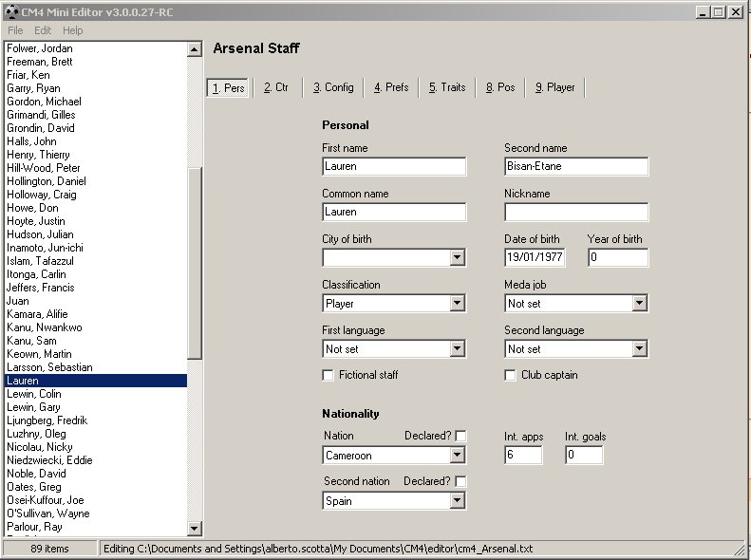Toggle the Fictional staff checkbox
This screenshot has height=560, width=751.
[329, 375]
